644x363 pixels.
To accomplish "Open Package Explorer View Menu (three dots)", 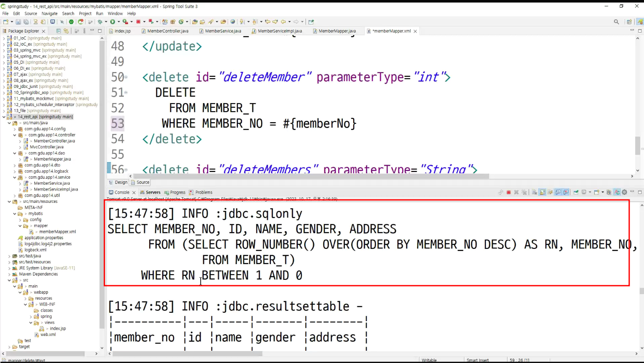I will [x=85, y=31].
